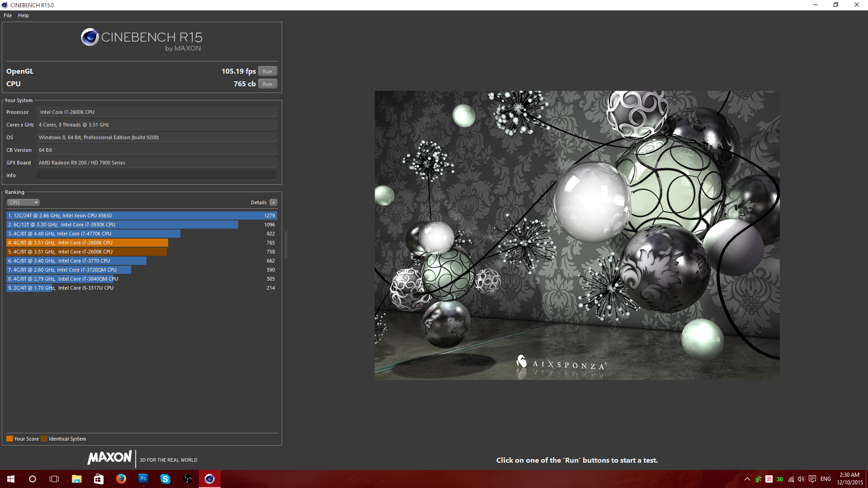The image size is (868, 488).
Task: Click the Bowser tray icon
Action: (x=758, y=479)
